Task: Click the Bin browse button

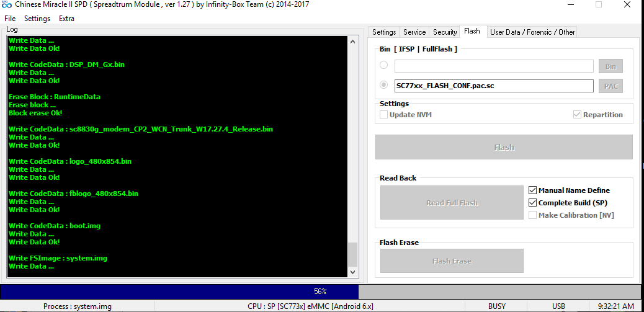Action: click(610, 66)
